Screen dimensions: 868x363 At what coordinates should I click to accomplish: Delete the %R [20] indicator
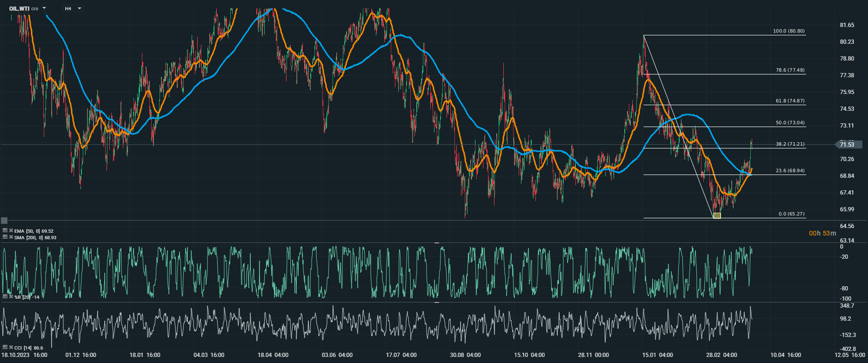pos(11,296)
